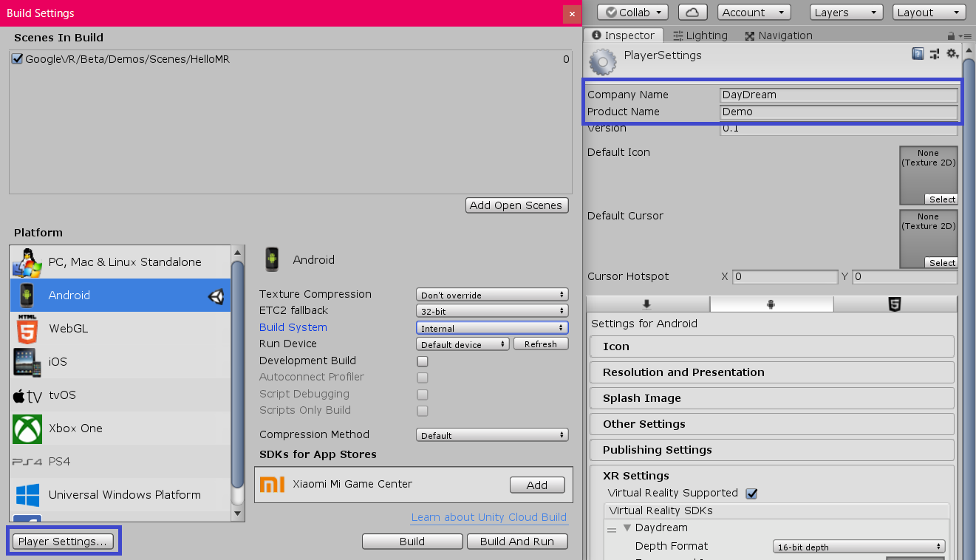Click the Cursor Hotspot Y field
976x560 pixels.
pos(905,277)
